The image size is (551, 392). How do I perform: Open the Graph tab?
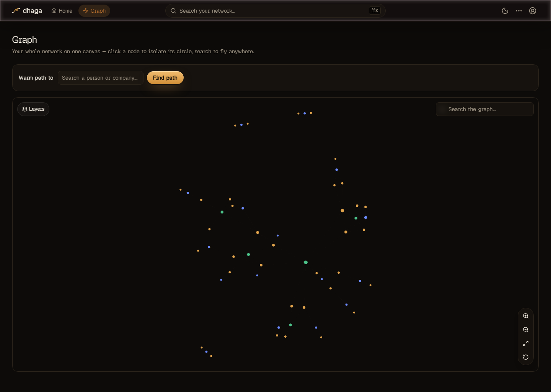pos(94,11)
